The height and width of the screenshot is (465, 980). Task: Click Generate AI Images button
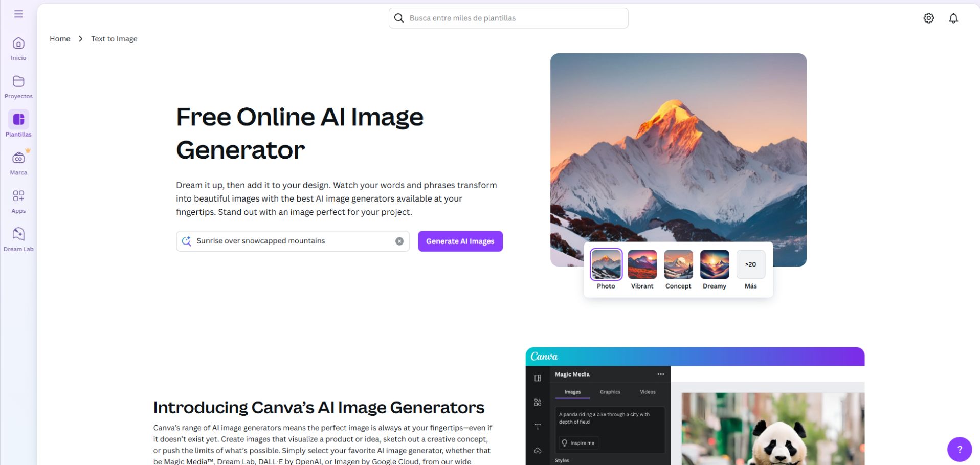[460, 241]
